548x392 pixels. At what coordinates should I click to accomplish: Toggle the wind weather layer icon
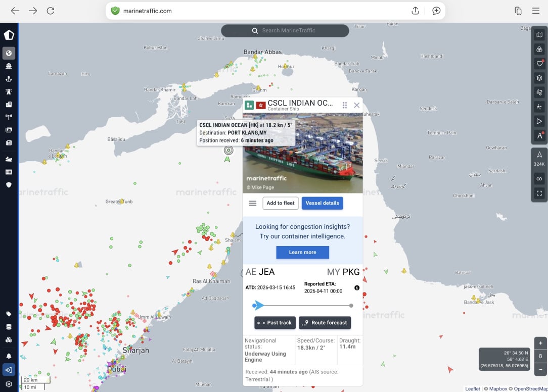click(539, 92)
